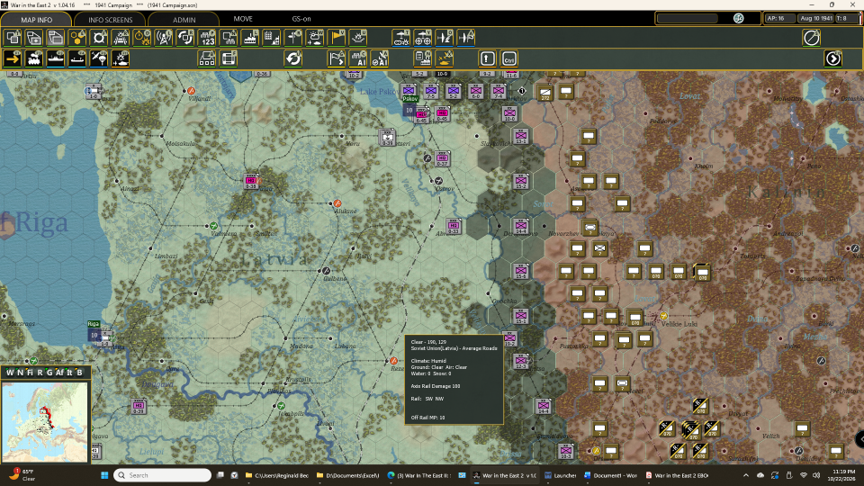This screenshot has width=864, height=486.
Task: Click the taskbar Search box
Action: [163, 475]
